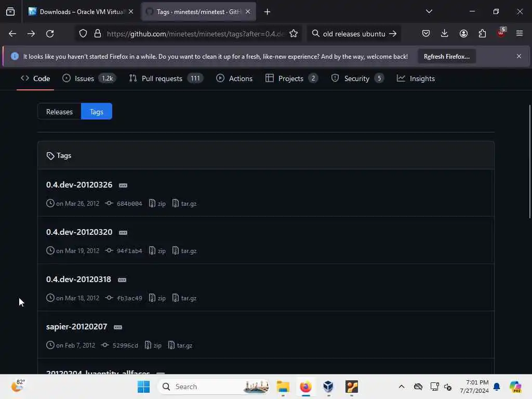Download tar.gz for tag 0.4.dev-20120318
This screenshot has height=399, width=532.
coord(184,298)
